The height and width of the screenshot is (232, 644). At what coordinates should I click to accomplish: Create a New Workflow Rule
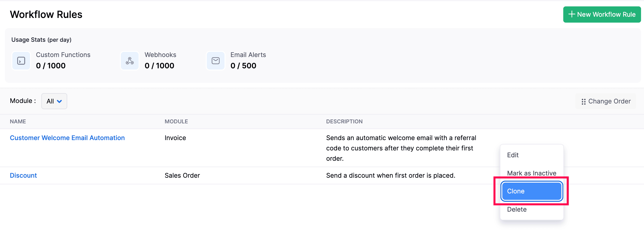(602, 14)
